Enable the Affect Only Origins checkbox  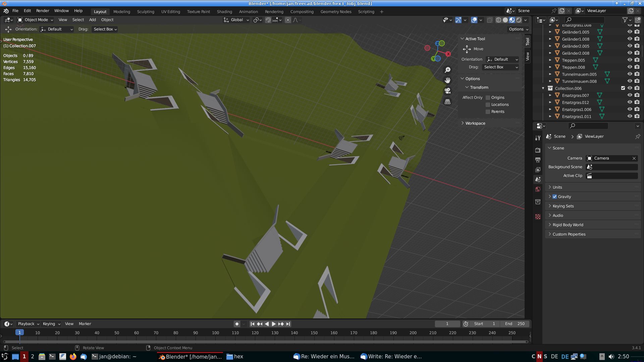[488, 98]
